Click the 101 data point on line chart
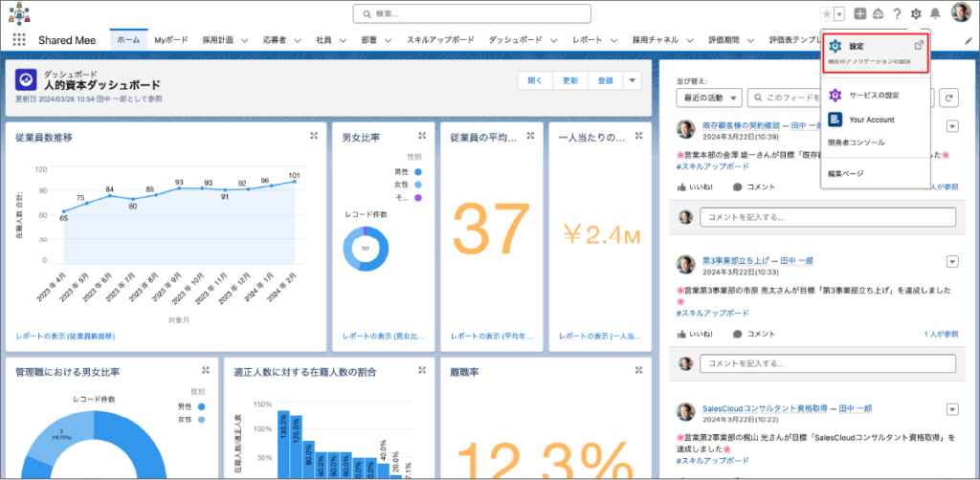 click(294, 182)
